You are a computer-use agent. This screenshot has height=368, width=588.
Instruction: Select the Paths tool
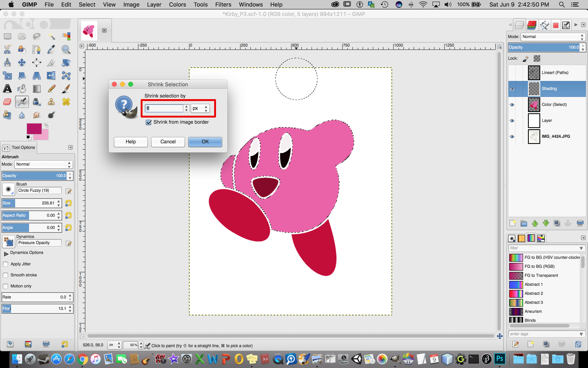pyautogui.click(x=37, y=49)
